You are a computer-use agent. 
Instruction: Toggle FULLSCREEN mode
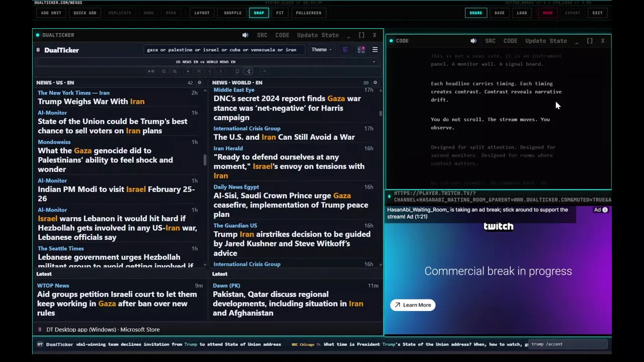coord(308,13)
